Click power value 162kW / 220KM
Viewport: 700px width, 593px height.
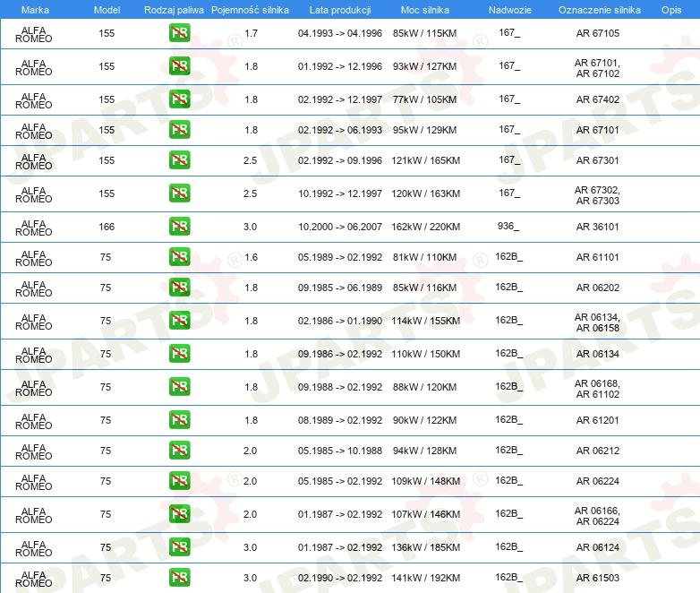coord(426,227)
